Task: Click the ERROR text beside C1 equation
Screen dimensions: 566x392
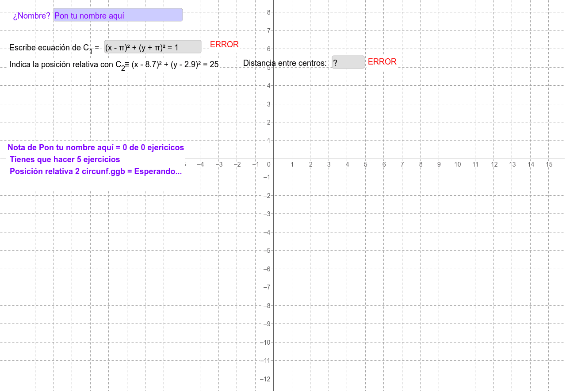Action: (x=224, y=45)
